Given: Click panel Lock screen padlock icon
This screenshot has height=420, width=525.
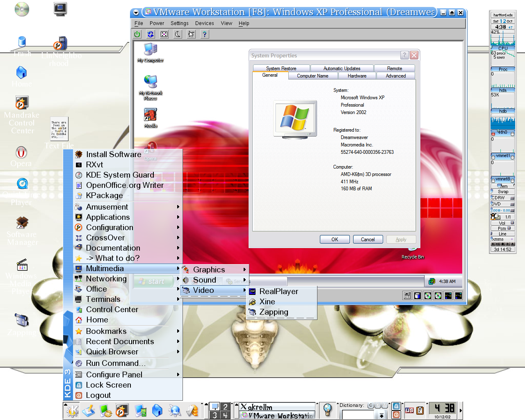Looking at the screenshot, I should coord(396,406).
